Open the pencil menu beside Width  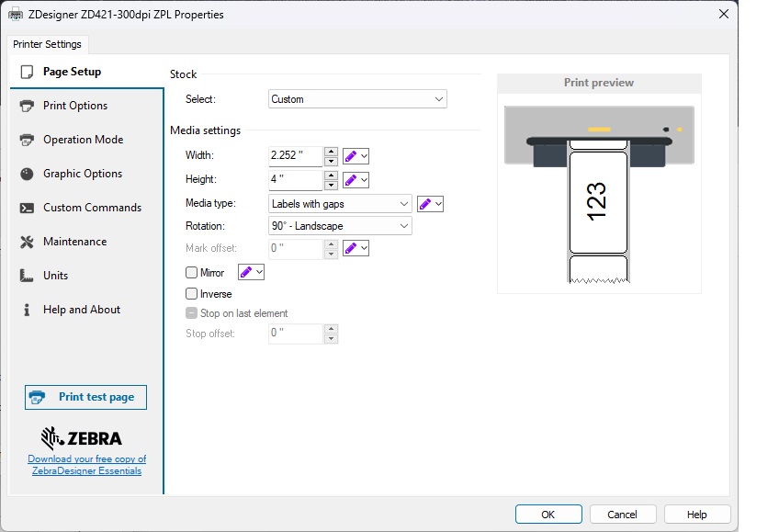coord(356,156)
